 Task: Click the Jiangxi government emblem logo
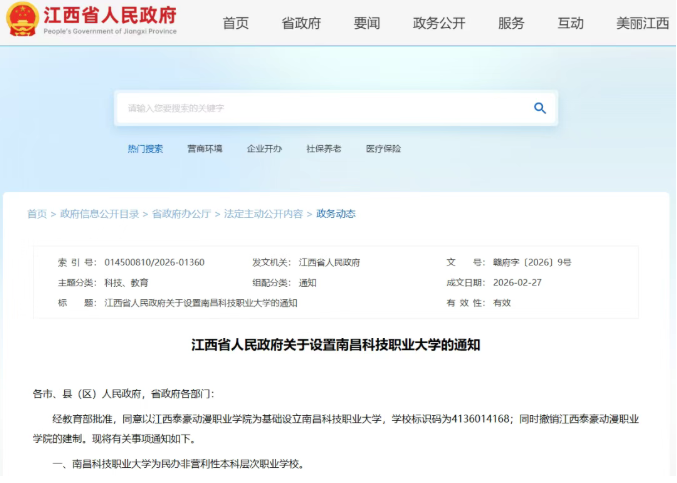[21, 20]
